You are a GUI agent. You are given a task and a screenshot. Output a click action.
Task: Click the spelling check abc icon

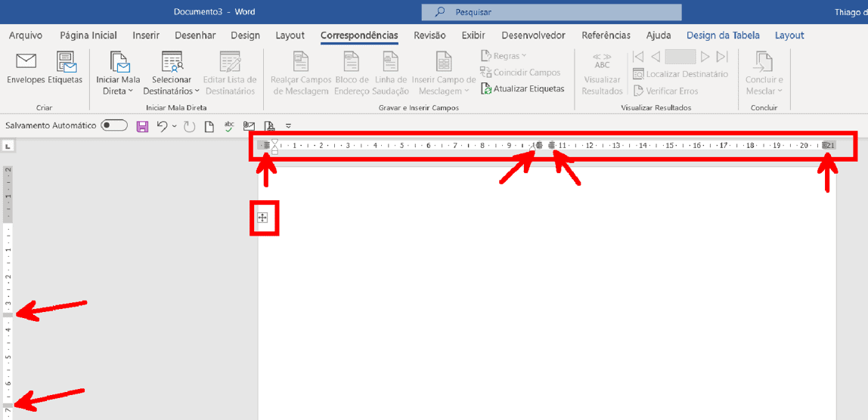coord(229,127)
